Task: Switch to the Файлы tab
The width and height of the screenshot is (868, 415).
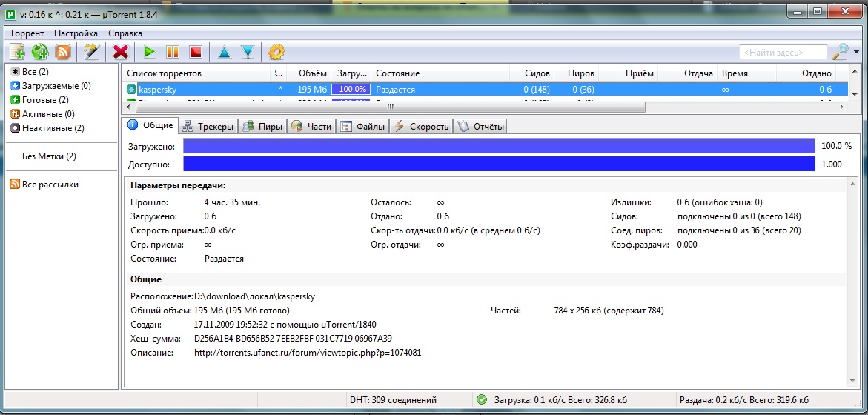Action: coord(363,127)
